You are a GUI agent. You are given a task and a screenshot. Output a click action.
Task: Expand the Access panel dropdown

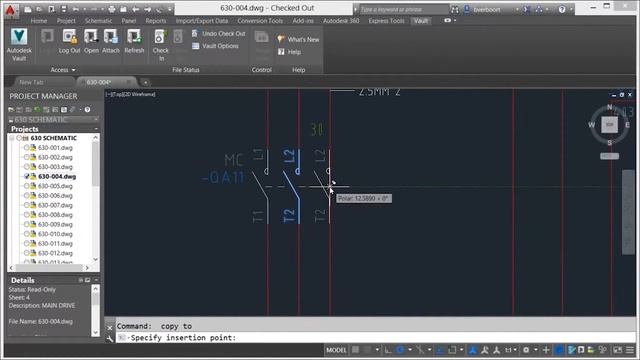[63, 70]
